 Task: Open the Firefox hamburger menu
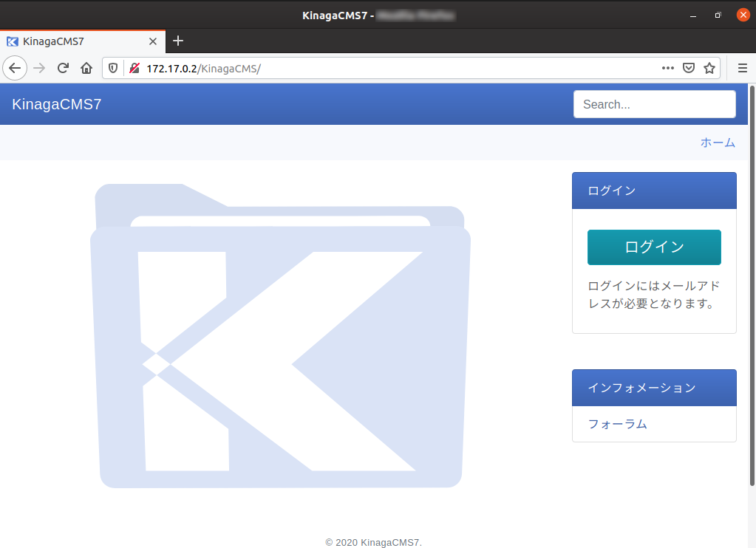click(743, 68)
